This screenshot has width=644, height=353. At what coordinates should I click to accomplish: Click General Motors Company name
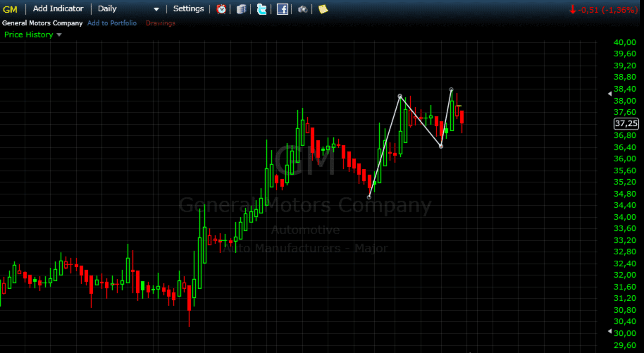tap(42, 23)
